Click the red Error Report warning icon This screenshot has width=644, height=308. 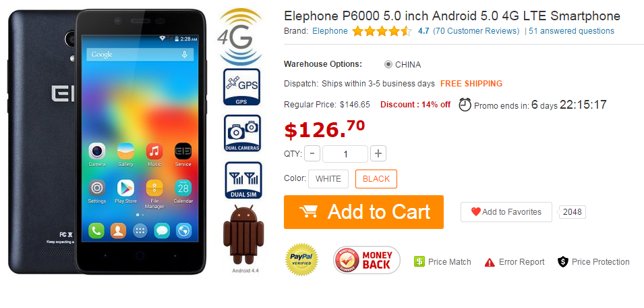[490, 262]
